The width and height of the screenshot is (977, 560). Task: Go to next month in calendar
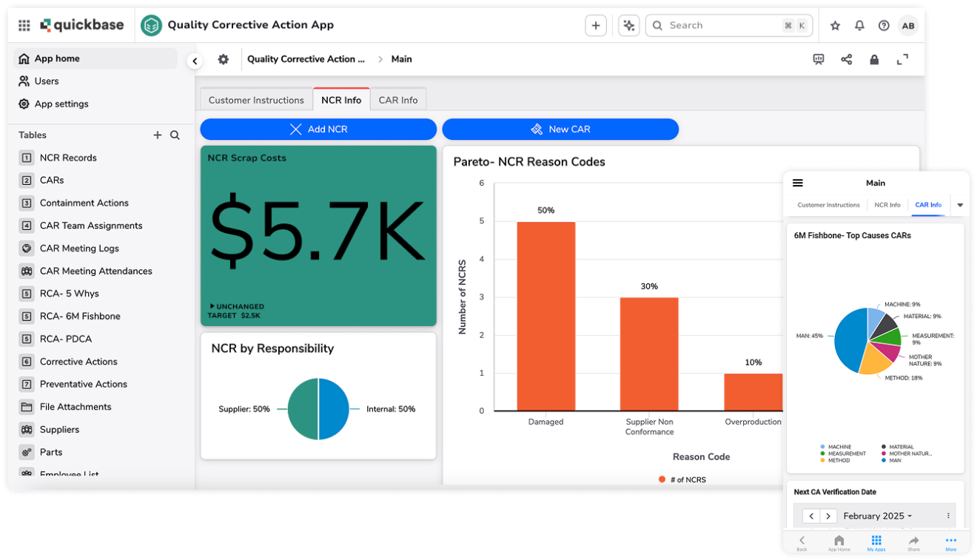828,516
